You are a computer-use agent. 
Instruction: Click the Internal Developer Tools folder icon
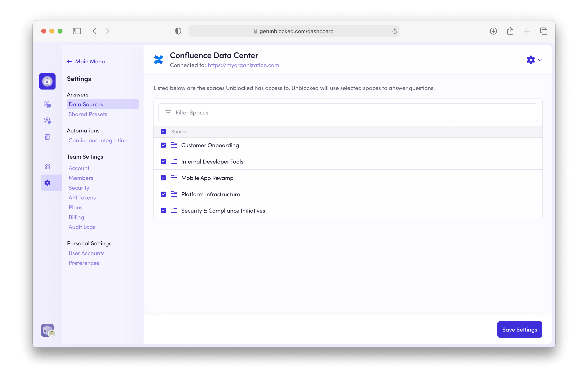pos(174,161)
